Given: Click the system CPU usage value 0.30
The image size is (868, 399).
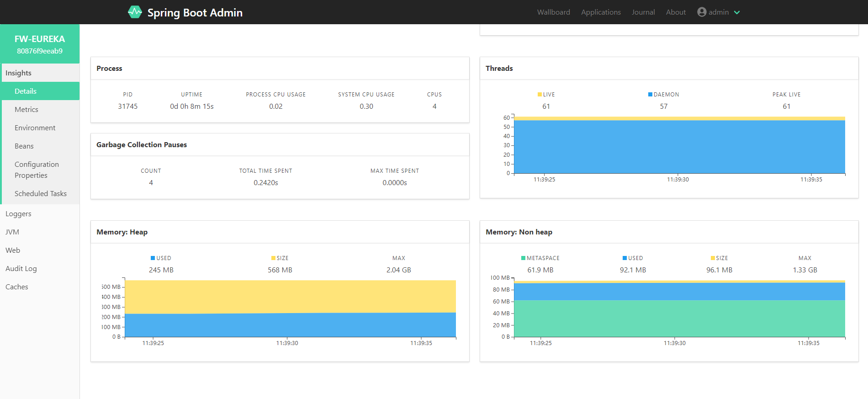Looking at the screenshot, I should [366, 106].
